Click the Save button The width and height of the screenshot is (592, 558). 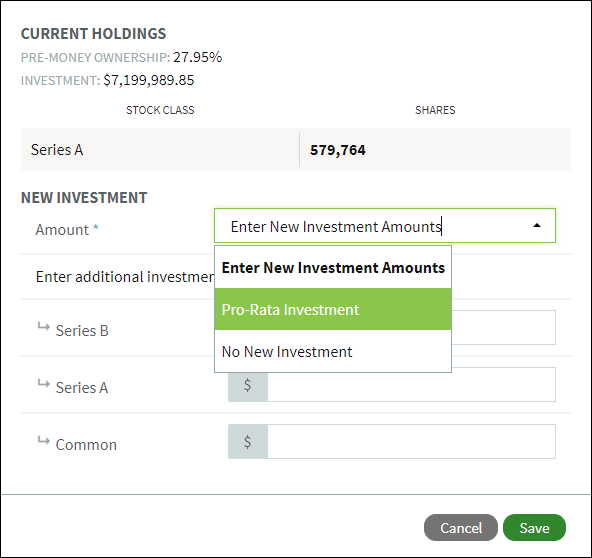click(x=534, y=527)
